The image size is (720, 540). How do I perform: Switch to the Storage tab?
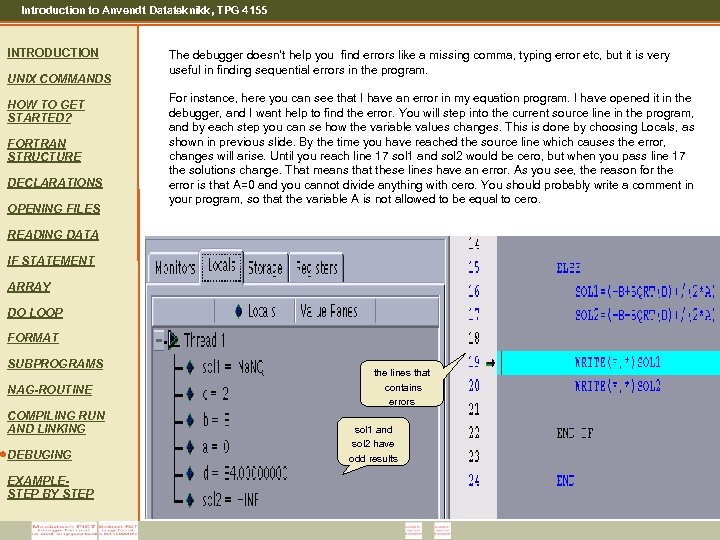point(265,267)
